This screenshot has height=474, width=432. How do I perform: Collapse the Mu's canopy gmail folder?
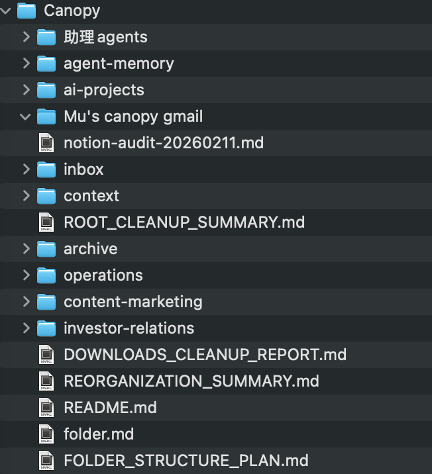tap(25, 117)
